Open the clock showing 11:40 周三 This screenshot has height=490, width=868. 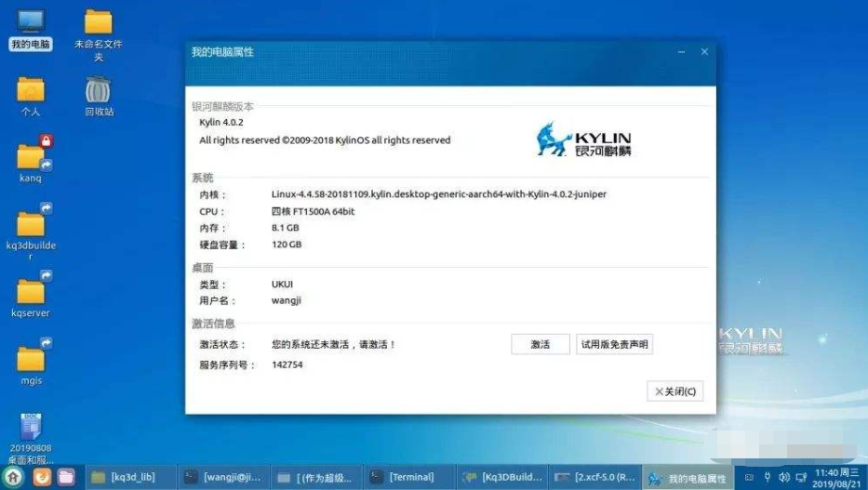pyautogui.click(x=836, y=478)
